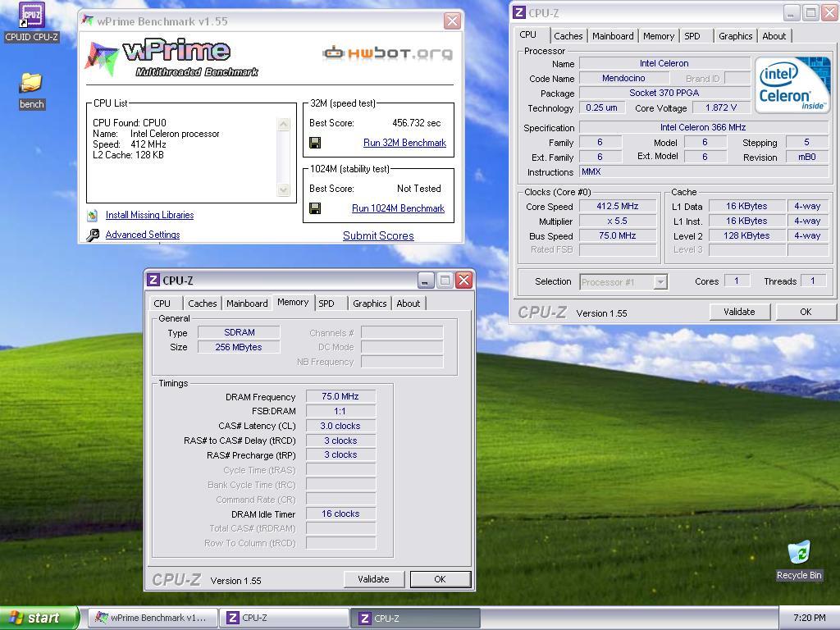Viewport: 840px width, 630px height.
Task: Click the Level 2 128 KBytes cache value
Action: coord(746,235)
